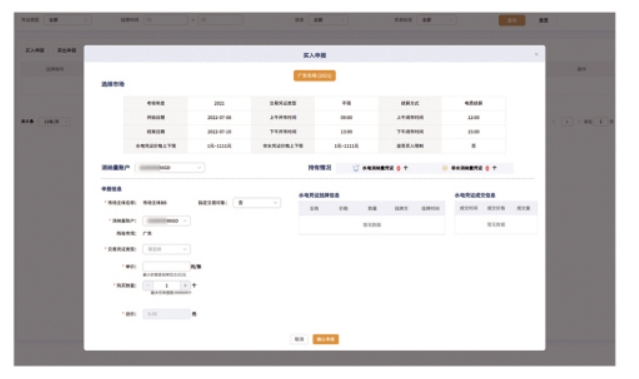Switch to the 买入申报 tab behind the dialog
This screenshot has width=639, height=379.
(35, 50)
